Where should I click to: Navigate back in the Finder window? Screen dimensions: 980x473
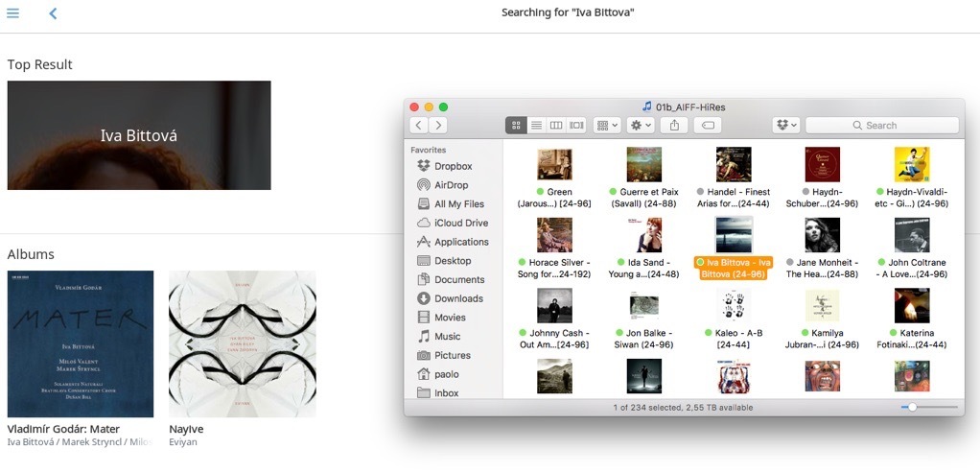point(419,125)
